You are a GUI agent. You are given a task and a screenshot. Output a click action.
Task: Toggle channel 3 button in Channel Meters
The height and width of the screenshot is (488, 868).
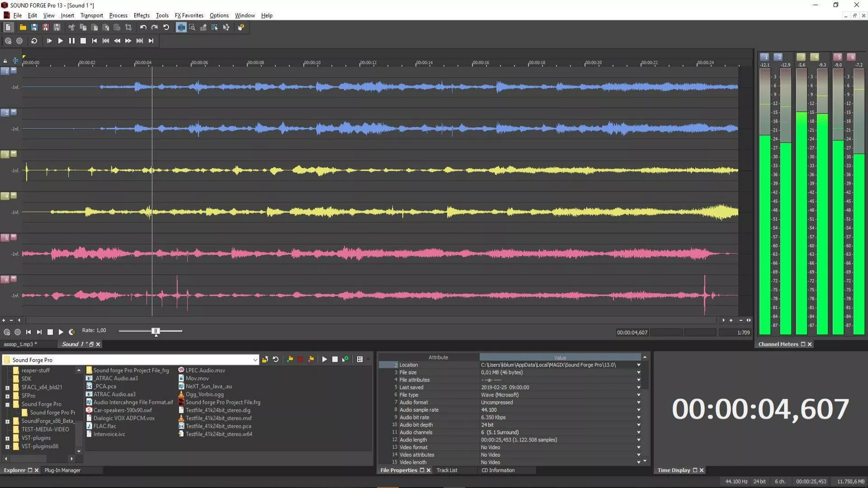(801, 57)
